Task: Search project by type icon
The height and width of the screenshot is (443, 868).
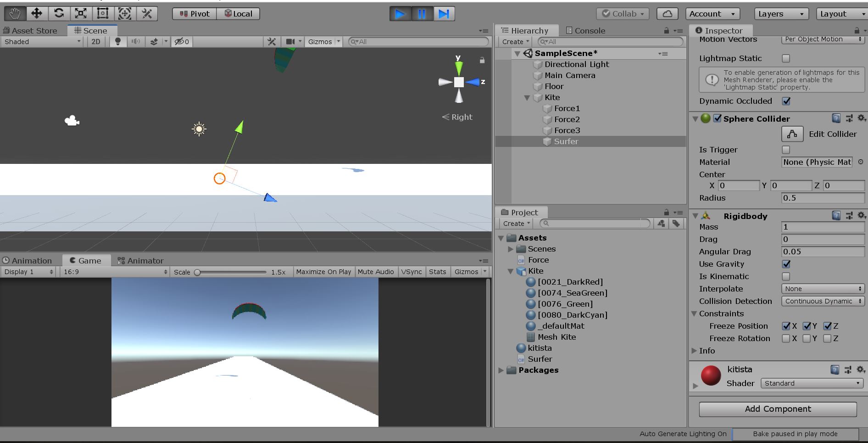Action: pos(661,223)
